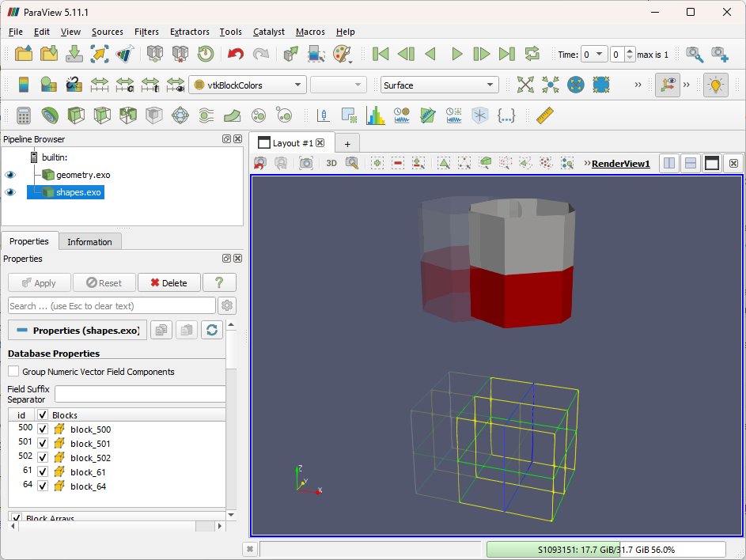This screenshot has height=560, width=746.
Task: Activate the Ruler measurement tool
Action: 543,115
